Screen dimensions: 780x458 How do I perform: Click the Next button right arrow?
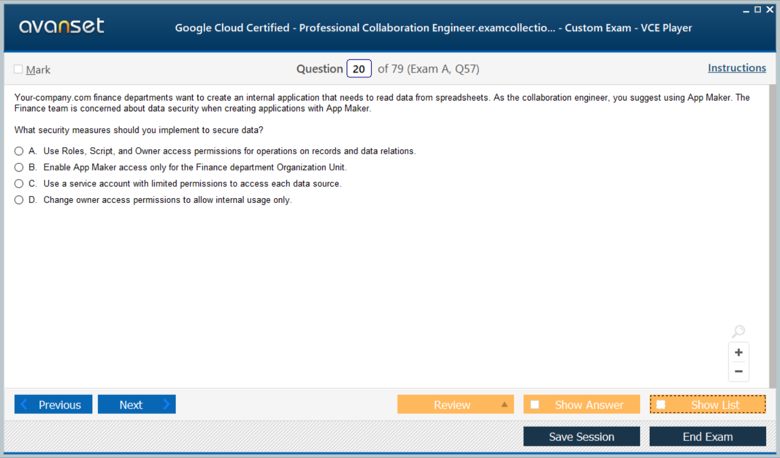point(166,404)
